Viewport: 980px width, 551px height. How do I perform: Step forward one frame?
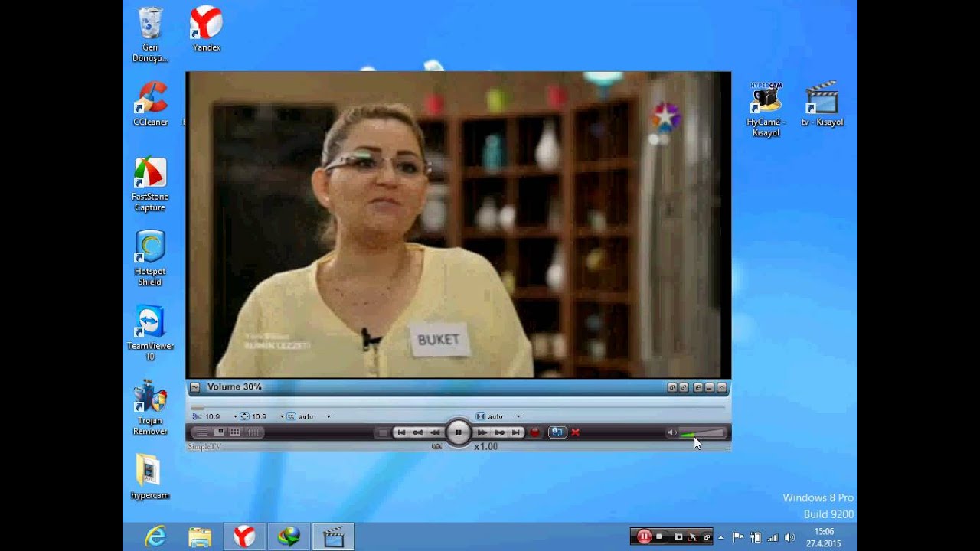click(499, 432)
